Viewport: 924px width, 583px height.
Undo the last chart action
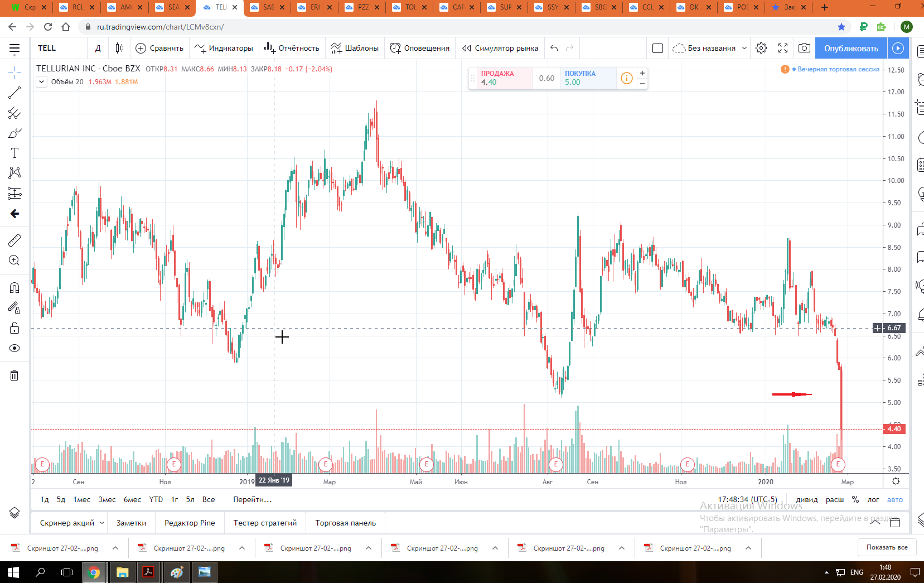(x=554, y=48)
